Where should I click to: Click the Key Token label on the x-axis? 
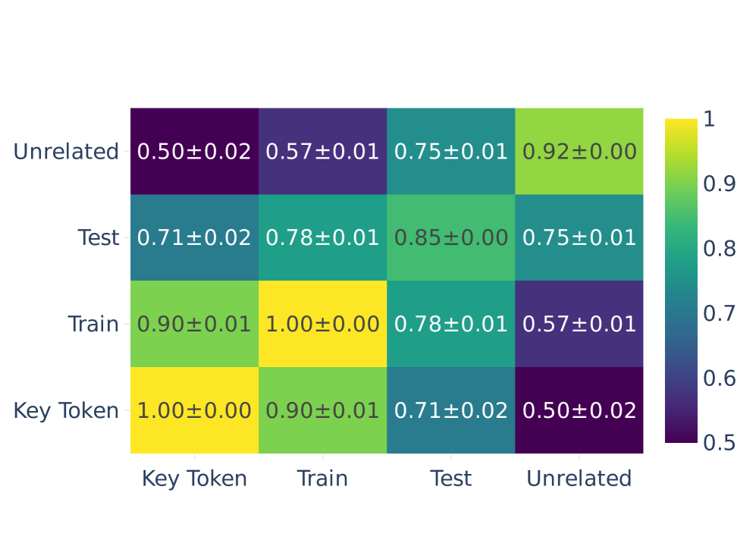tap(194, 479)
